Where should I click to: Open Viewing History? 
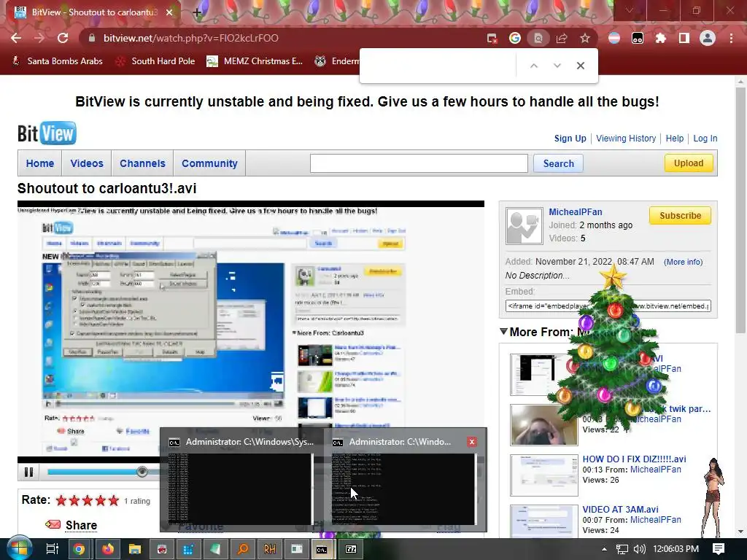pos(626,138)
